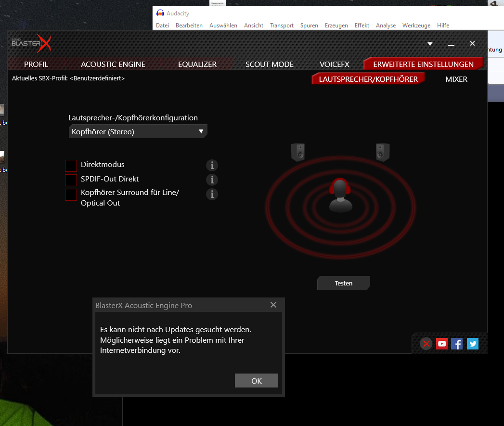This screenshot has width=504, height=426.
Task: Enable SPDIF-Out Direkt
Action: pos(71,180)
